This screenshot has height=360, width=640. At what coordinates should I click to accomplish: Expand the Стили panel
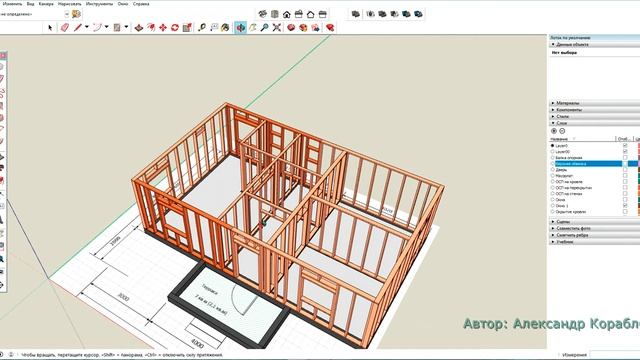pos(594,116)
